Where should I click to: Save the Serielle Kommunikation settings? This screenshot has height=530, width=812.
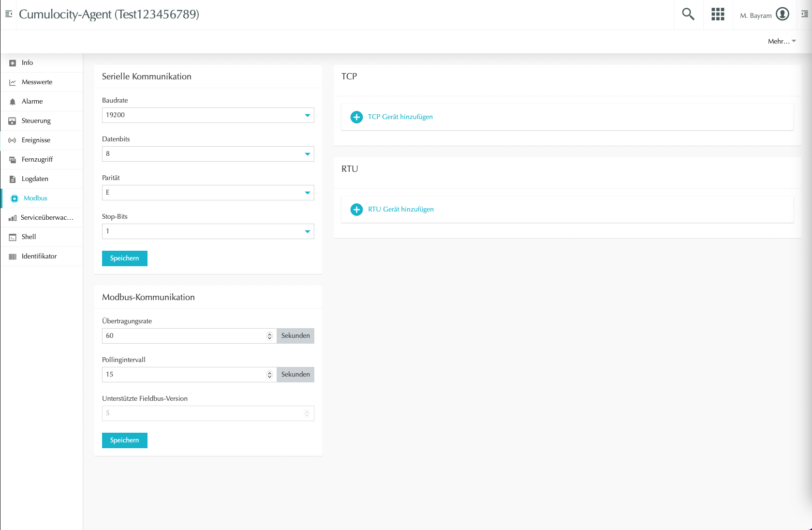pos(125,258)
